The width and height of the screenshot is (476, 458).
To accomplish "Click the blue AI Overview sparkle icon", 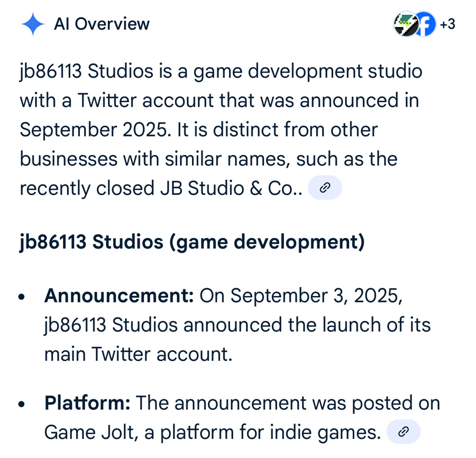I will coord(33,24).
